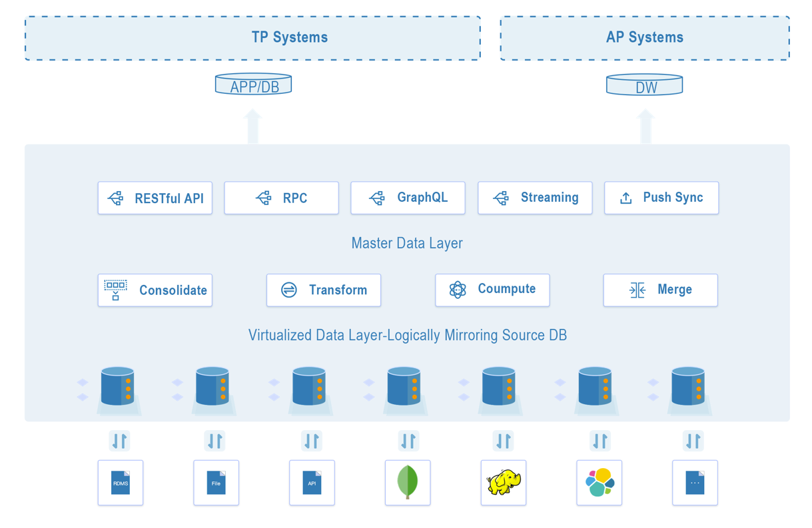Click the database cylinder above Elasticsearch logo
812x528 pixels.
coord(596,386)
